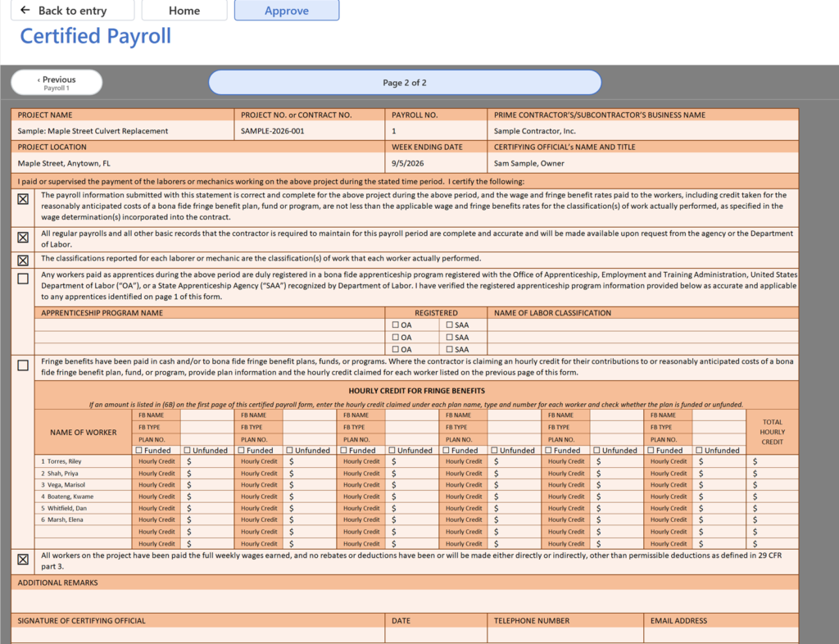The image size is (839, 644).
Task: Click Torres, Riley total hourly credit cell
Action: (772, 461)
